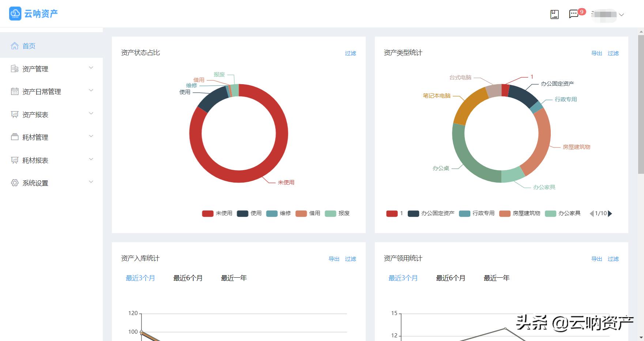This screenshot has width=644, height=341.
Task: Expand the 资产管理 sidebar menu
Action: 91,68
